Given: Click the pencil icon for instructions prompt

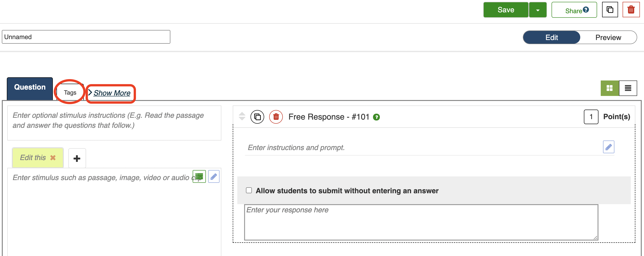Looking at the screenshot, I should click(608, 147).
